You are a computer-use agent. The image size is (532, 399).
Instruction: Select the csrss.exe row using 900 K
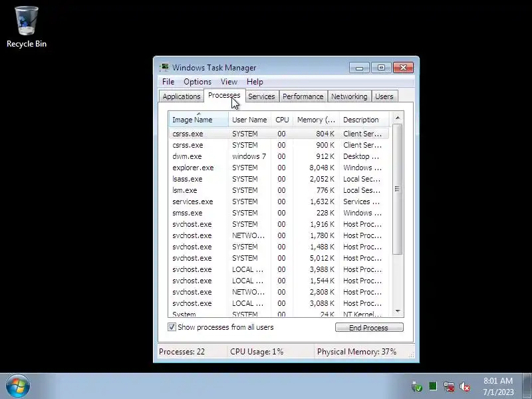click(x=279, y=145)
